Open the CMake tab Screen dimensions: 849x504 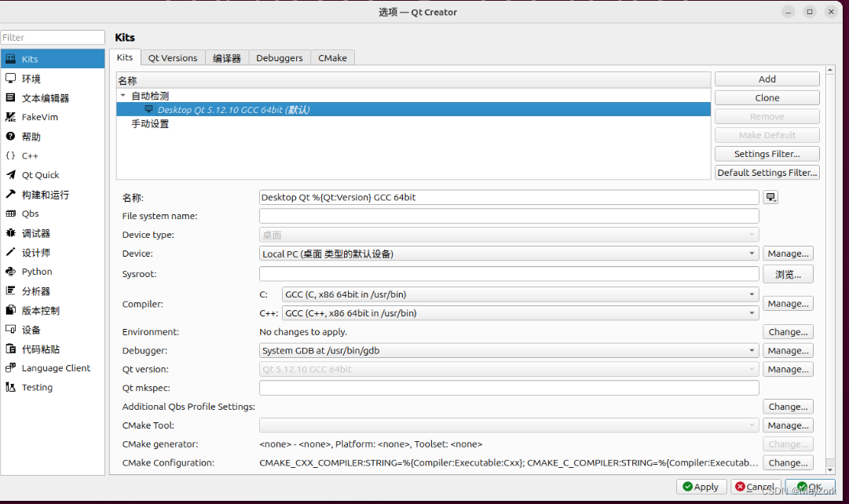point(332,57)
